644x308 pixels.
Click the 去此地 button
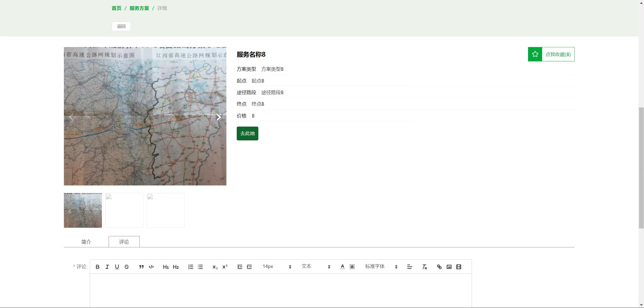247,133
